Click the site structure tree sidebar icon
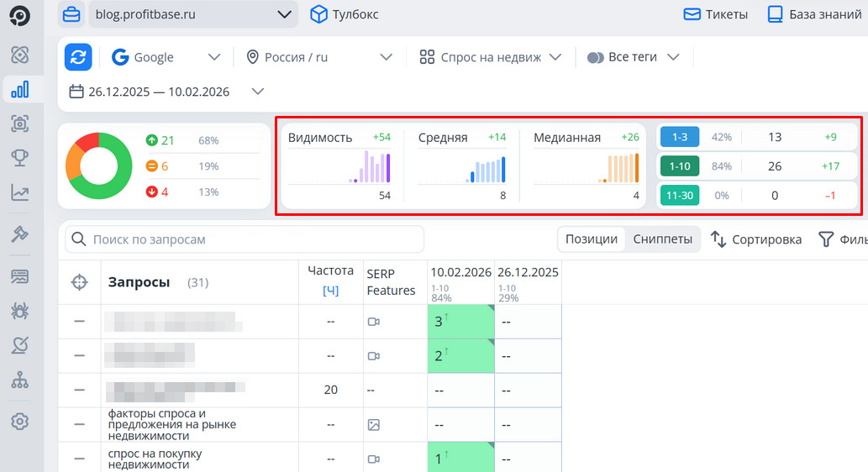This screenshot has width=868, height=472. (x=21, y=380)
